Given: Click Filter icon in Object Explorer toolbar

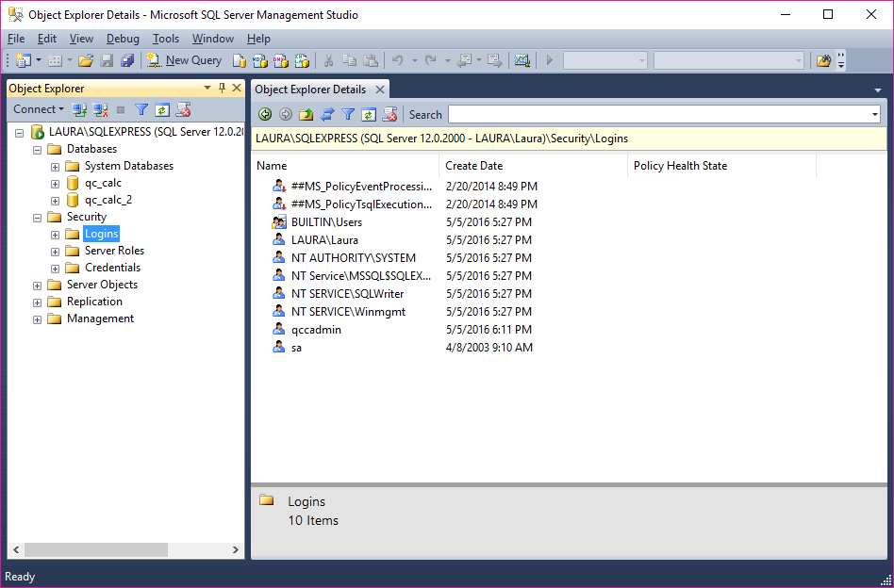Looking at the screenshot, I should pyautogui.click(x=141, y=109).
